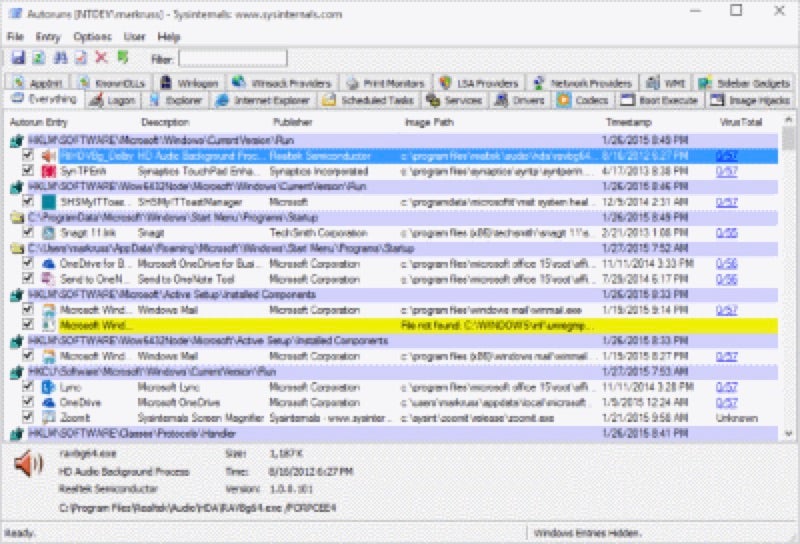This screenshot has width=800, height=544.
Task: Open the Options menu
Action: (x=92, y=36)
